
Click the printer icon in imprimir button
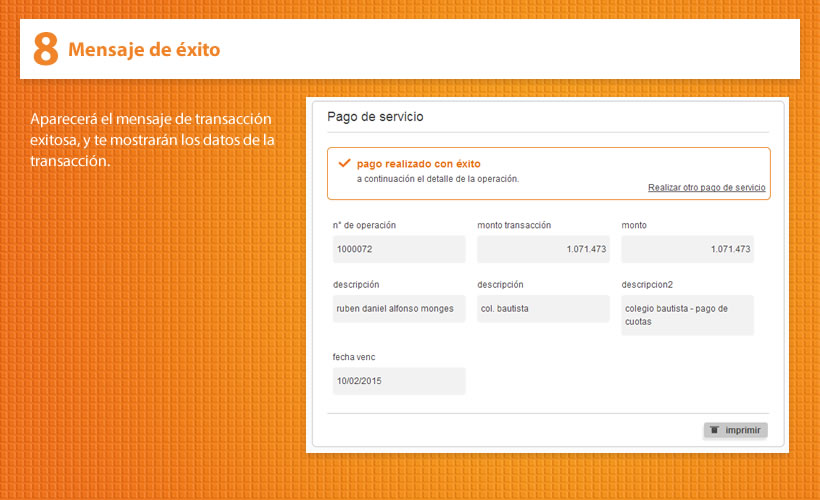coord(714,430)
